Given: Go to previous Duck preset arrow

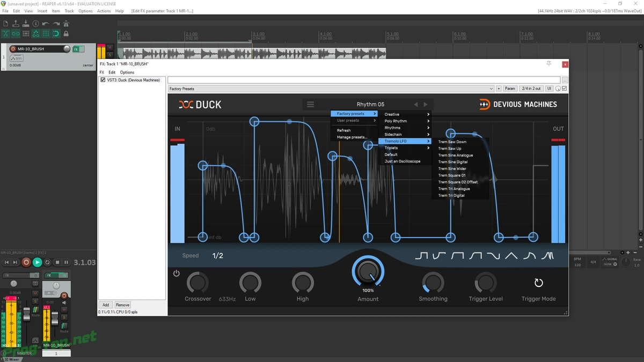Looking at the screenshot, I should pos(415,105).
